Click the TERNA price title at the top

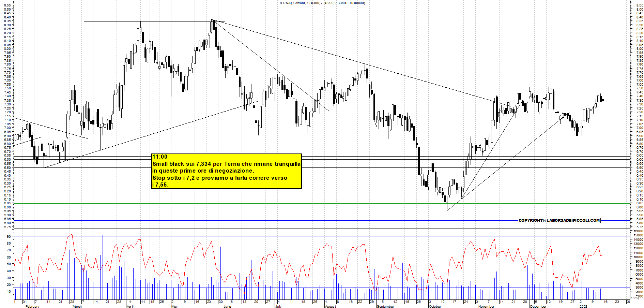[322, 3]
